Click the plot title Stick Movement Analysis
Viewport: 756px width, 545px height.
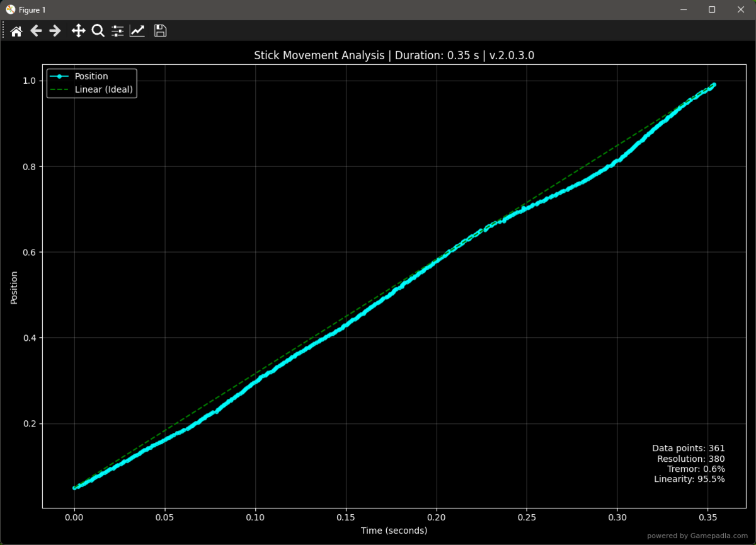(x=319, y=55)
